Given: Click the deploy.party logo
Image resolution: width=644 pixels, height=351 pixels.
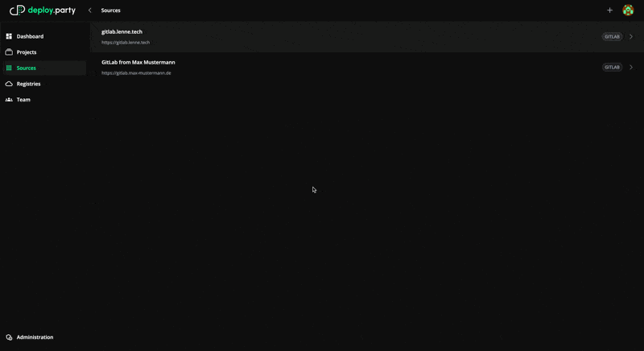Looking at the screenshot, I should 42,10.
